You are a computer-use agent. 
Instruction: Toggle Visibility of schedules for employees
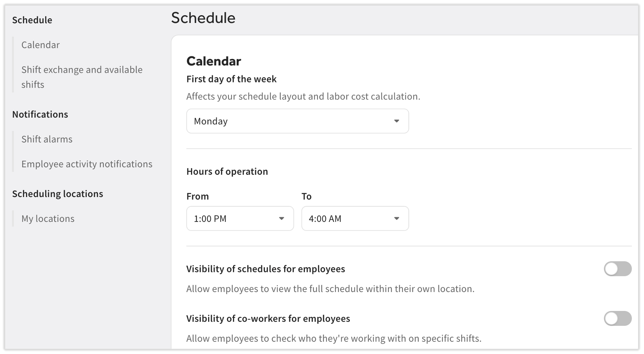(x=618, y=269)
